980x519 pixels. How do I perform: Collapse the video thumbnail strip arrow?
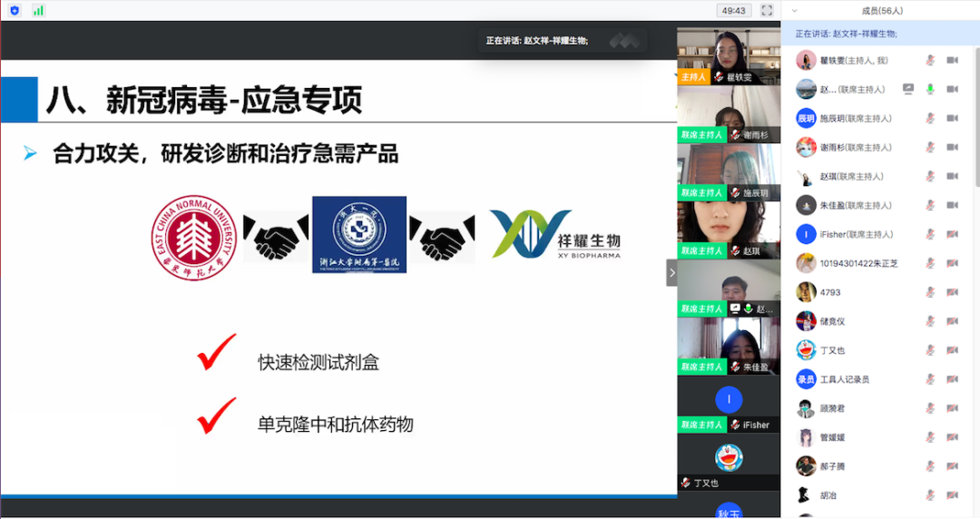(671, 272)
